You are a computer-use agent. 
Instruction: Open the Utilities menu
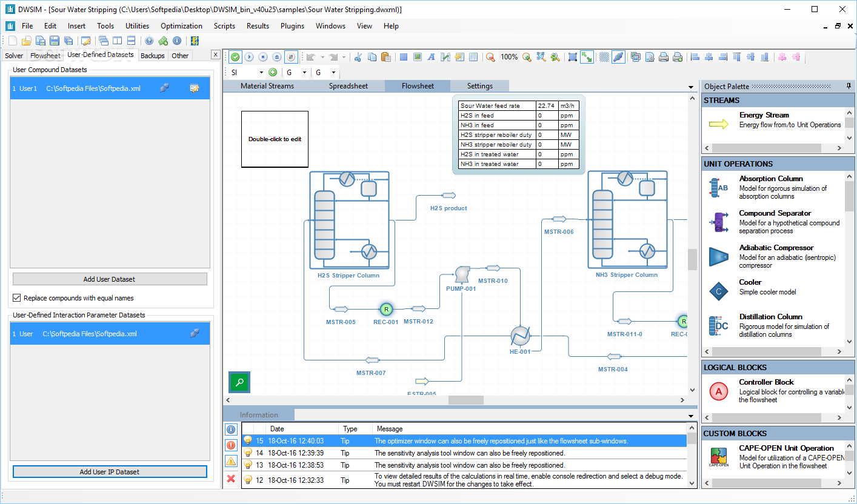(x=137, y=26)
